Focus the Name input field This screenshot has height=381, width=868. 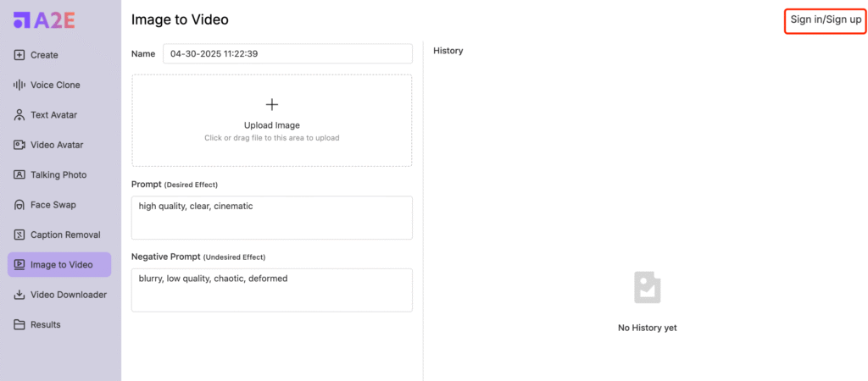coord(287,53)
